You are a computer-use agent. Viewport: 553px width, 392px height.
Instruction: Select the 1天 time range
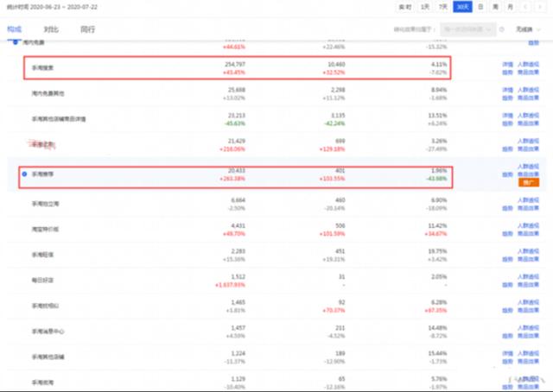[x=425, y=7]
